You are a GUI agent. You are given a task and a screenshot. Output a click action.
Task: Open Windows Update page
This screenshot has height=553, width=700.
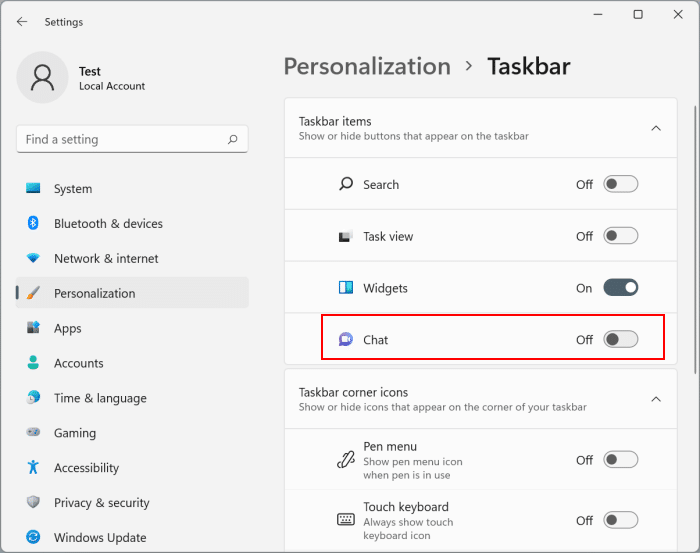(x=132, y=537)
